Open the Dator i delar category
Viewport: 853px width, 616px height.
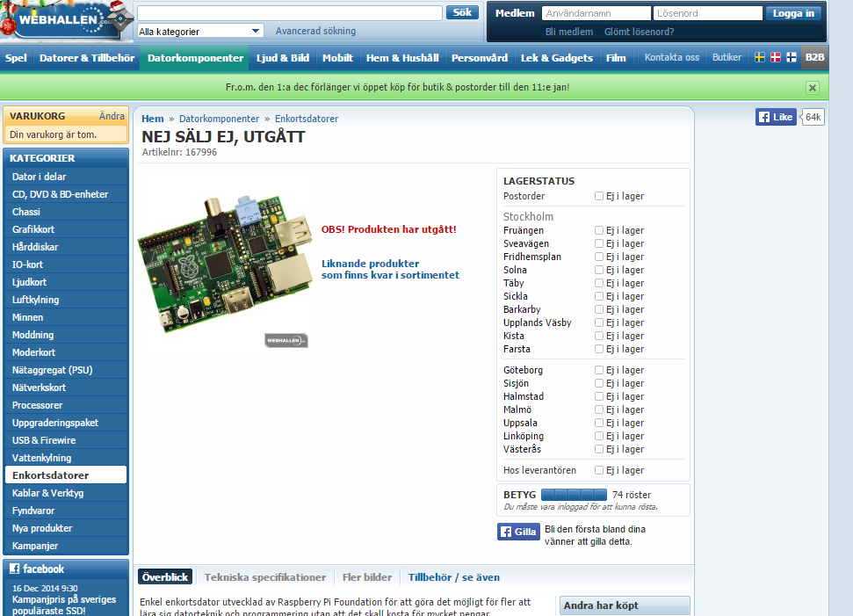coord(66,177)
